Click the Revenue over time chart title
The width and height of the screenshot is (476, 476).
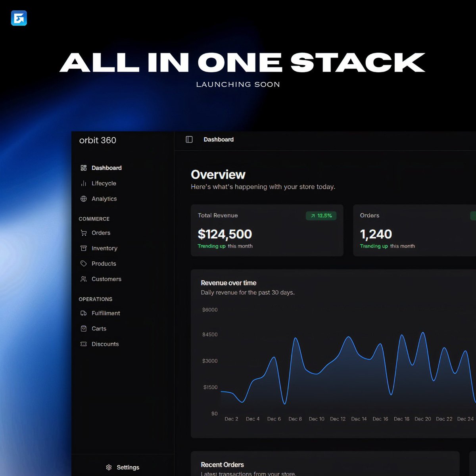(228, 283)
